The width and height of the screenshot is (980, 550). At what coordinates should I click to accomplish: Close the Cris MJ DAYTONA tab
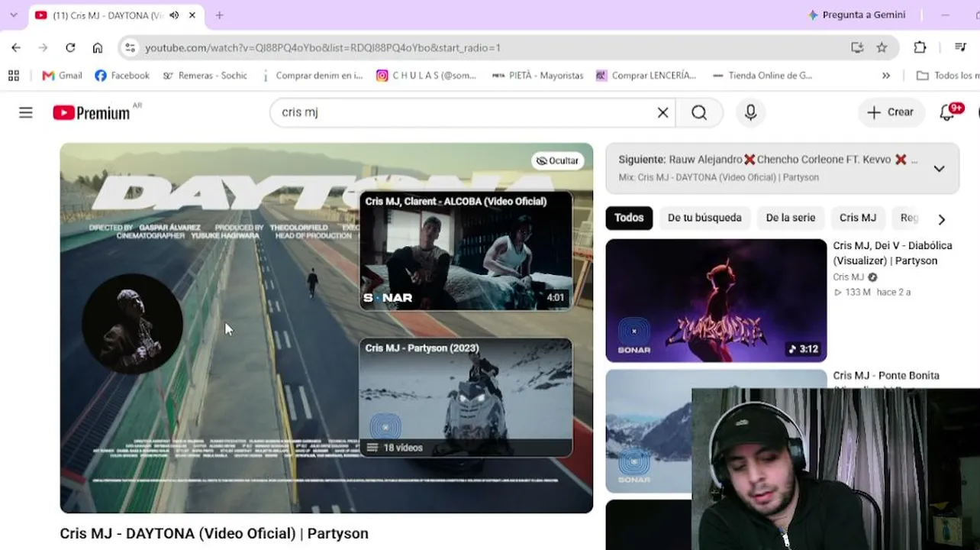coord(192,15)
